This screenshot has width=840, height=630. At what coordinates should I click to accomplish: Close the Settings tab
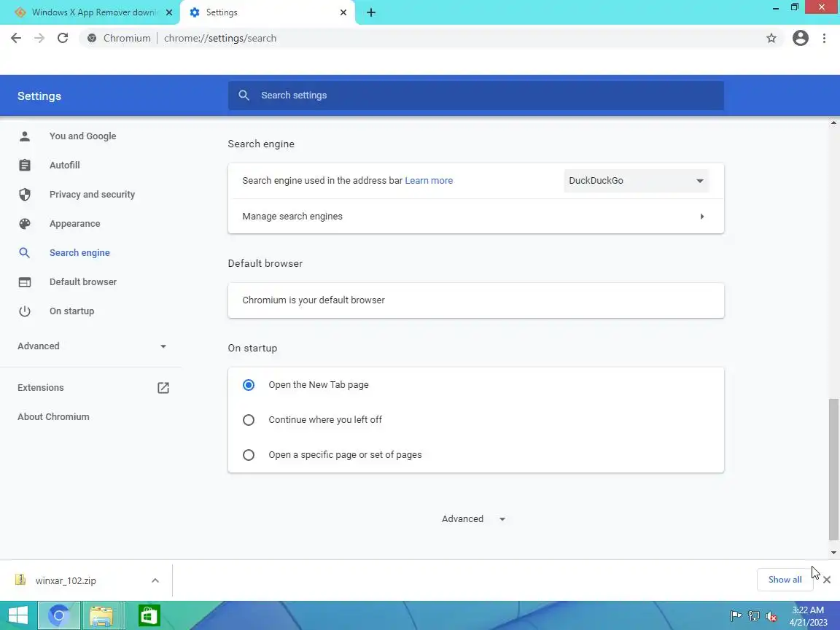(x=343, y=12)
